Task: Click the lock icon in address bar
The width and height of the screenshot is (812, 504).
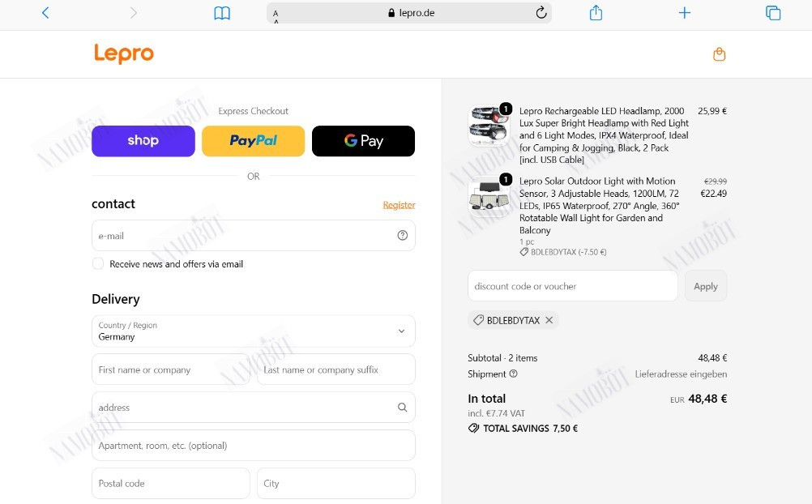Action: pyautogui.click(x=391, y=13)
